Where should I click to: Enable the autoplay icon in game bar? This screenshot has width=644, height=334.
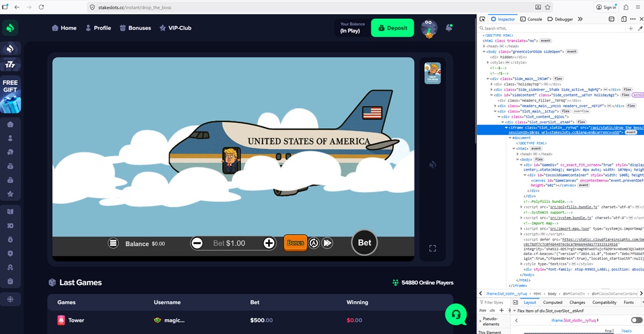(x=314, y=243)
